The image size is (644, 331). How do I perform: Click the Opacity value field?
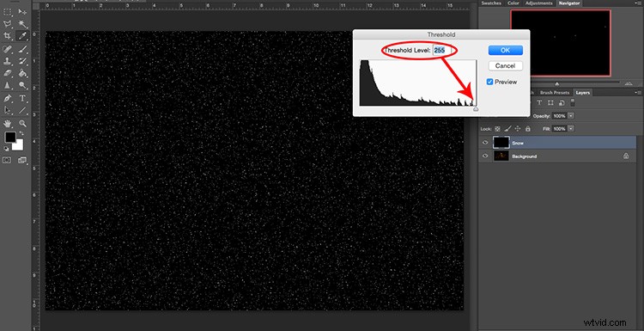click(x=559, y=116)
